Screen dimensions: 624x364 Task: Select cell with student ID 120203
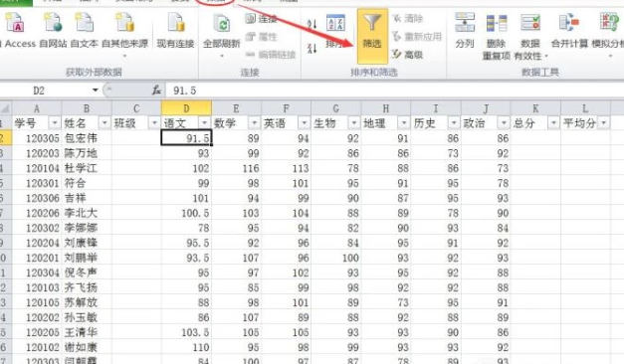pos(37,153)
